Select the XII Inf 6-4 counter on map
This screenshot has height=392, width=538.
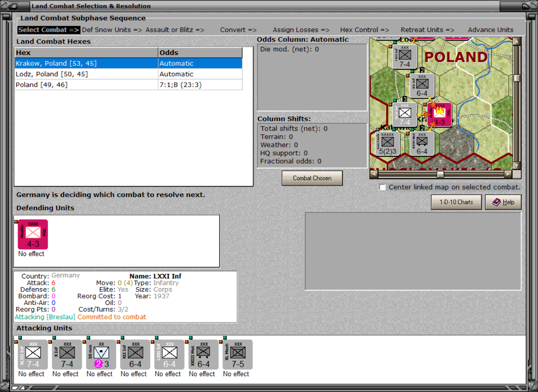tap(422, 85)
